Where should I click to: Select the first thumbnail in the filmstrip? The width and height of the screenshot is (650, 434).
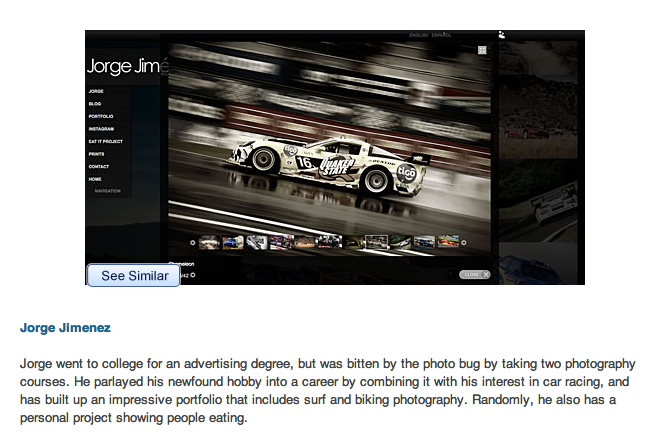209,242
